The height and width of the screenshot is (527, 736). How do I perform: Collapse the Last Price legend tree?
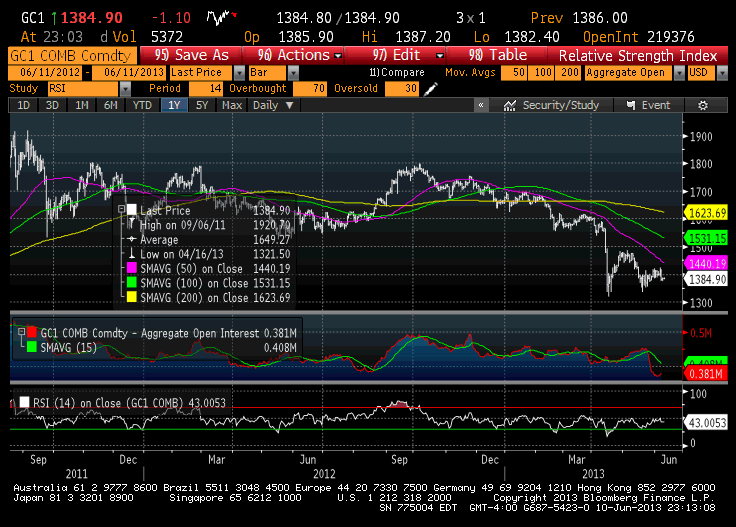pyautogui.click(x=121, y=209)
